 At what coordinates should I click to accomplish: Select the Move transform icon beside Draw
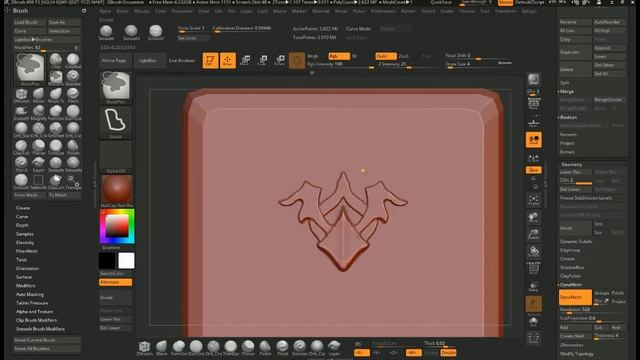[245, 60]
